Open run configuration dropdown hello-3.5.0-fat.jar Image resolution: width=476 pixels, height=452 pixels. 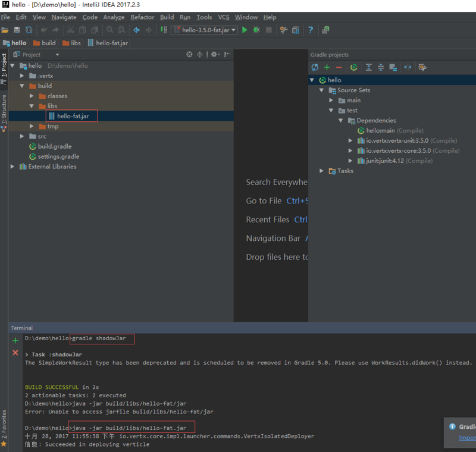click(x=204, y=30)
